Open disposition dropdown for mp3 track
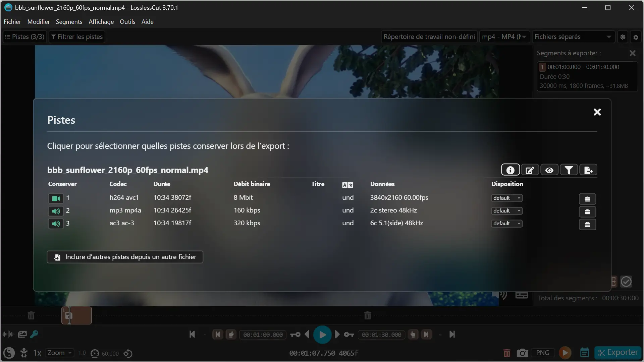Screen dimensions: 644x362 (x=507, y=211)
